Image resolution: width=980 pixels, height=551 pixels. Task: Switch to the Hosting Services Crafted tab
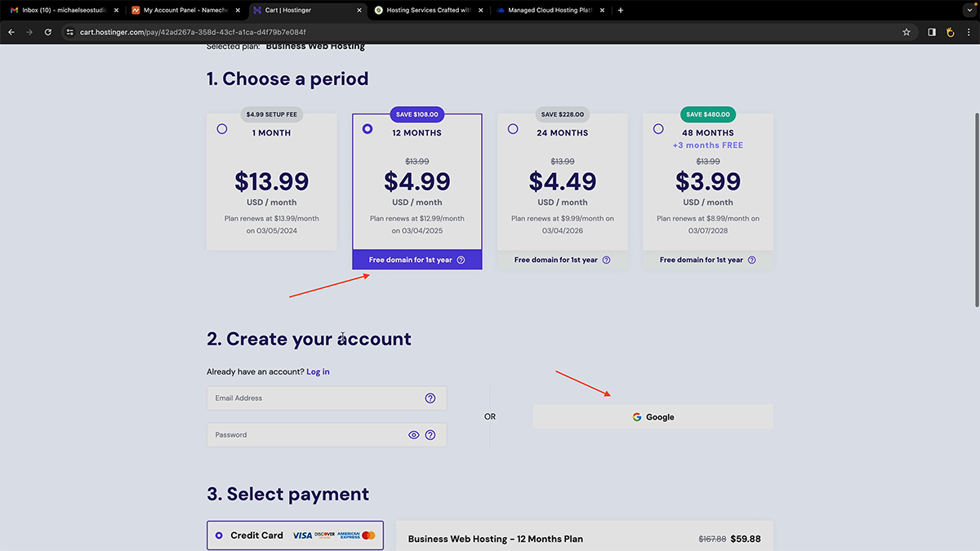point(429,11)
